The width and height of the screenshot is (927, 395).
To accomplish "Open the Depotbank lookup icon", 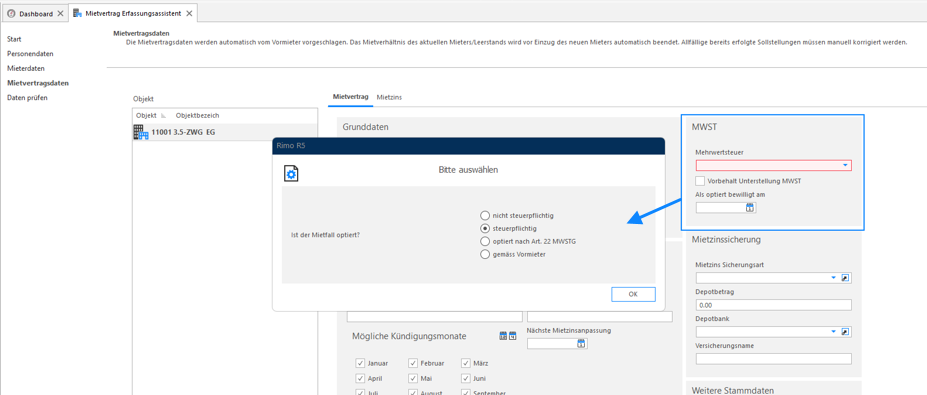I will click(845, 331).
